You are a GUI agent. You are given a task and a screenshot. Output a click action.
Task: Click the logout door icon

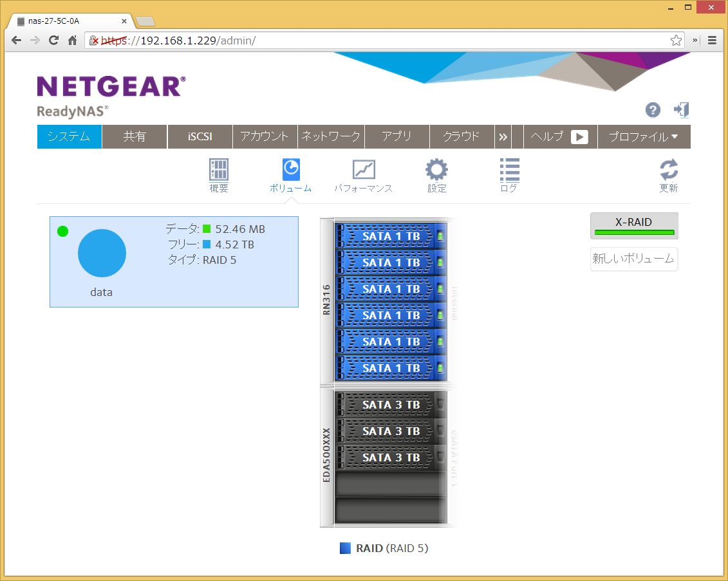[681, 110]
